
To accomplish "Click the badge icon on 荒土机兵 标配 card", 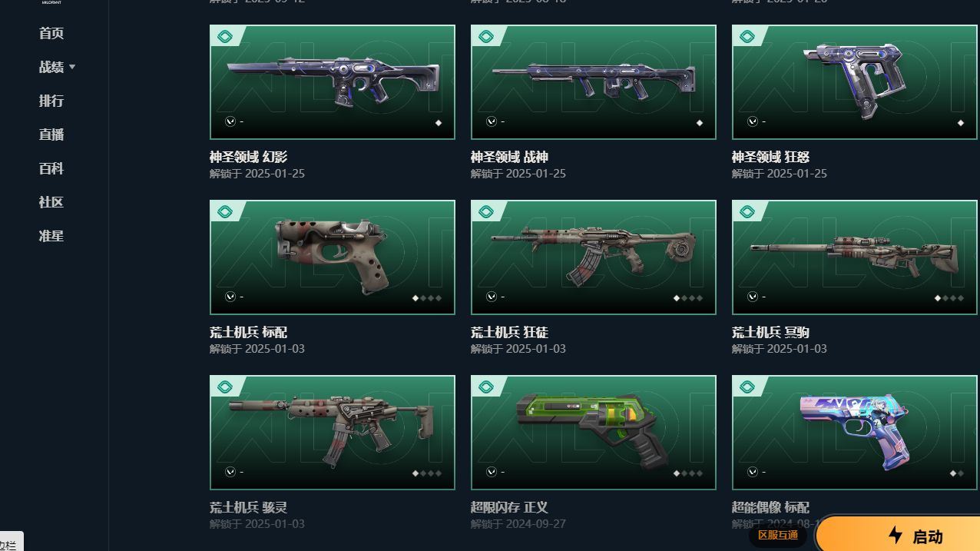I will coord(225,211).
